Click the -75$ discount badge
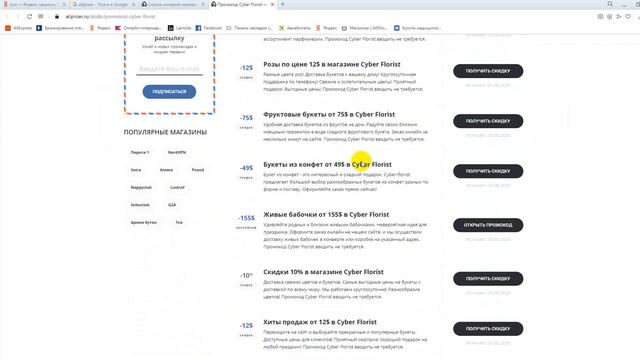Screen dimensions: 640x360 click(246, 118)
